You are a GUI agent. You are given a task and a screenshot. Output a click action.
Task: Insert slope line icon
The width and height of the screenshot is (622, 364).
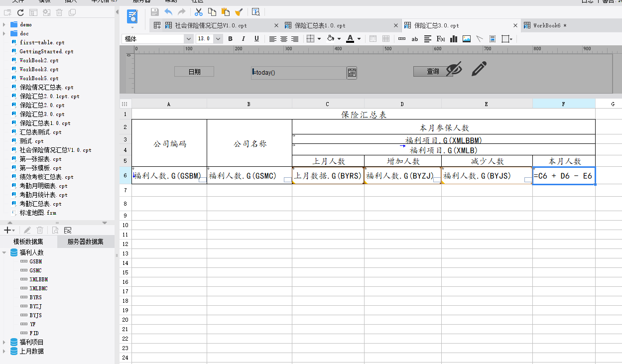480,39
